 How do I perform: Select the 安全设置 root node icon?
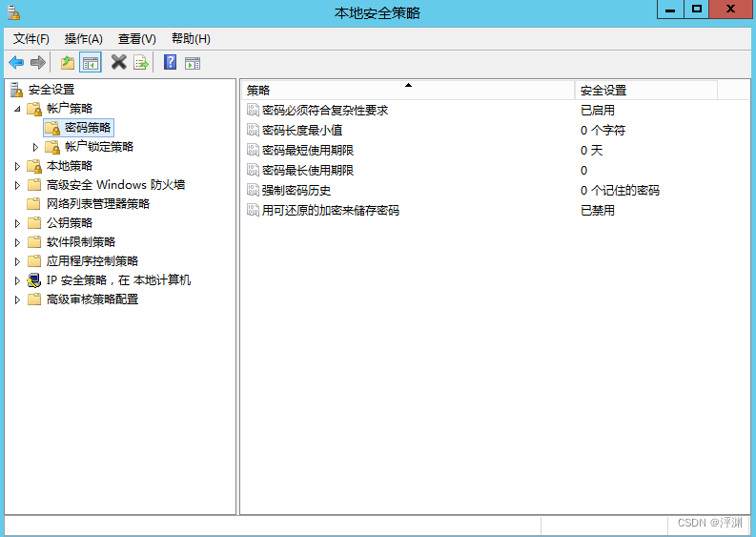[16, 90]
